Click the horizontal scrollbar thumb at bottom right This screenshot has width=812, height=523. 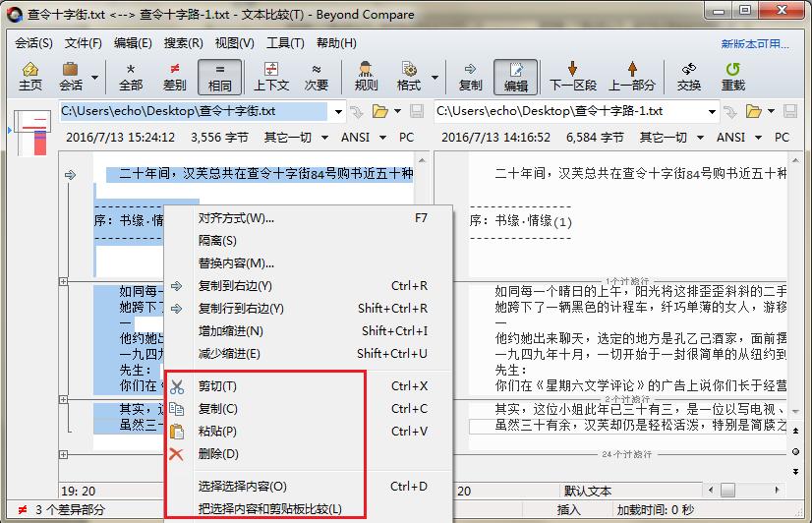pos(727,490)
